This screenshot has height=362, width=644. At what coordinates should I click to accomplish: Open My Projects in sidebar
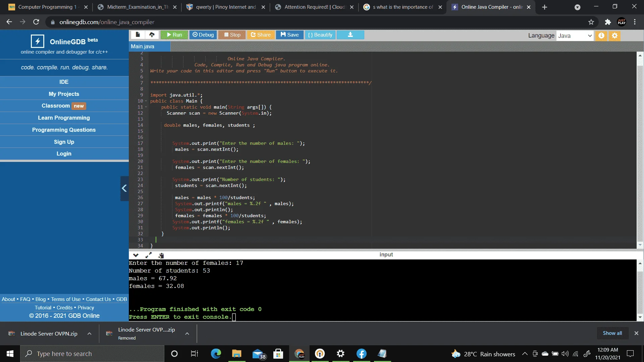64,94
